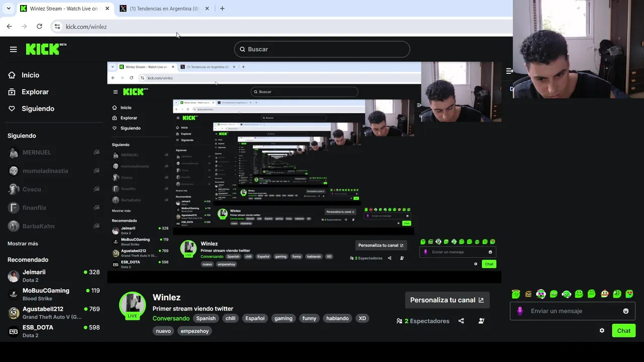Pick the green emote wearing glasses
Screen dimensions: 644x362
point(554,294)
